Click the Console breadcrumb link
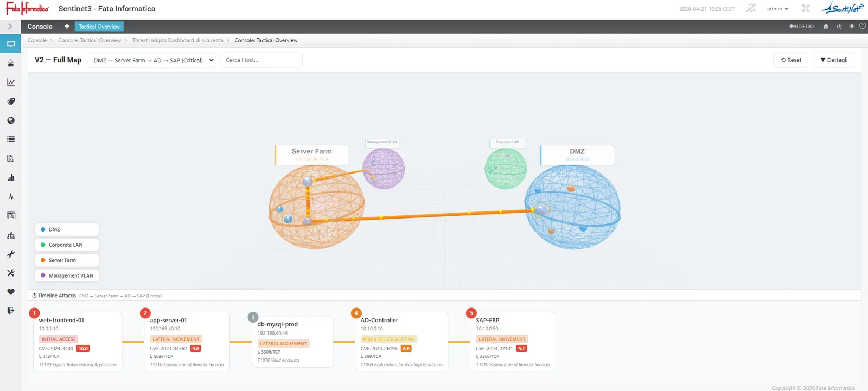Image resolution: width=868 pixels, height=391 pixels. (x=37, y=40)
